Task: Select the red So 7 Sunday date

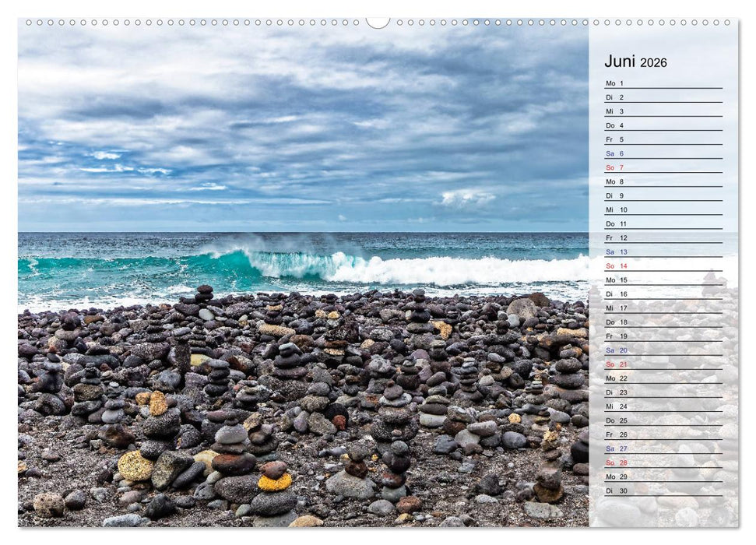Action: [x=662, y=167]
